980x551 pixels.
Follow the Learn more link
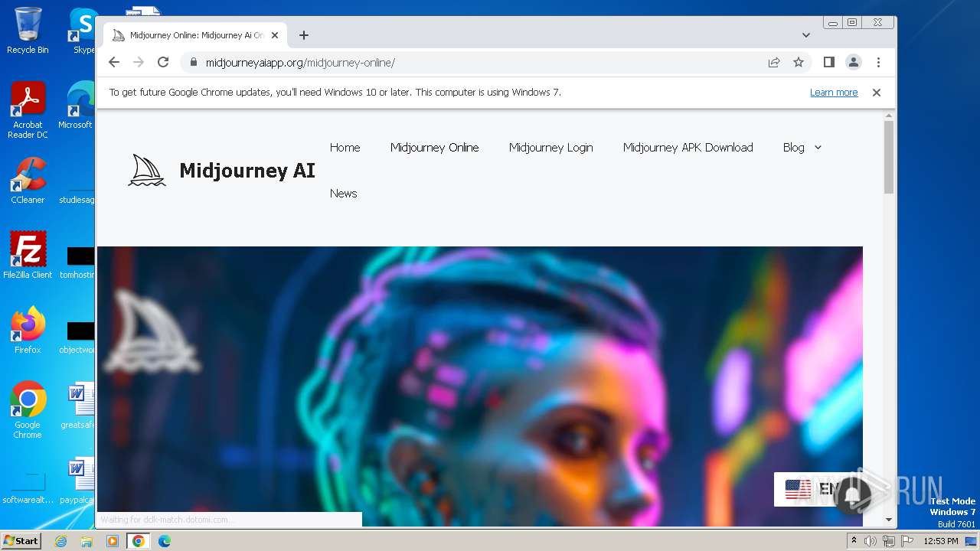tap(834, 93)
